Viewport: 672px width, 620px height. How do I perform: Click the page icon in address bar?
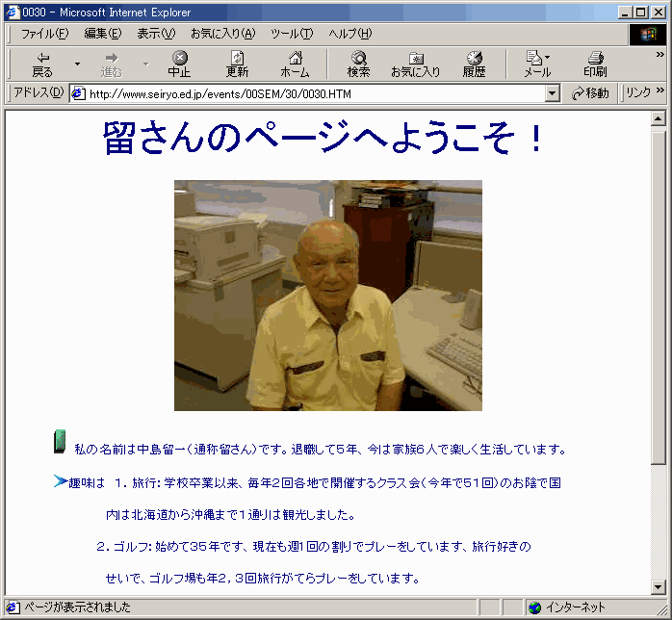click(x=78, y=93)
